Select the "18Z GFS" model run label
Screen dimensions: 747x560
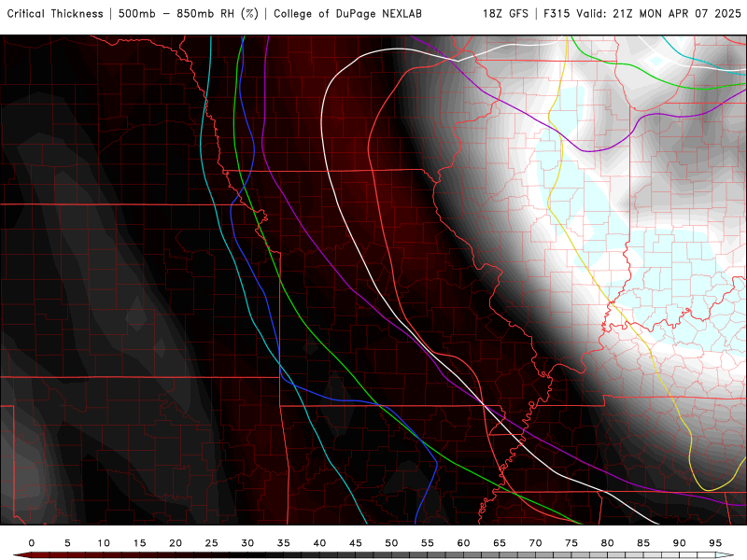pos(505,14)
